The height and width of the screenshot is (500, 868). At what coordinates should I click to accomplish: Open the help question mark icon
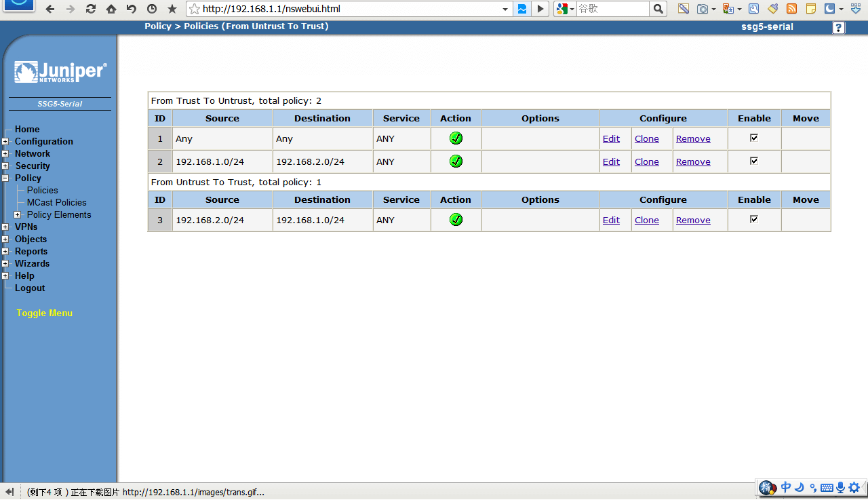[839, 28]
